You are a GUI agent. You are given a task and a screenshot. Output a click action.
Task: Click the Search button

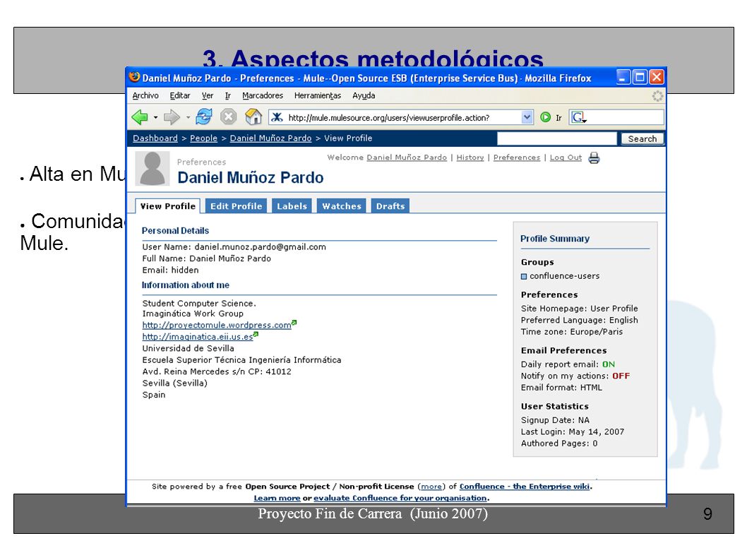(643, 138)
